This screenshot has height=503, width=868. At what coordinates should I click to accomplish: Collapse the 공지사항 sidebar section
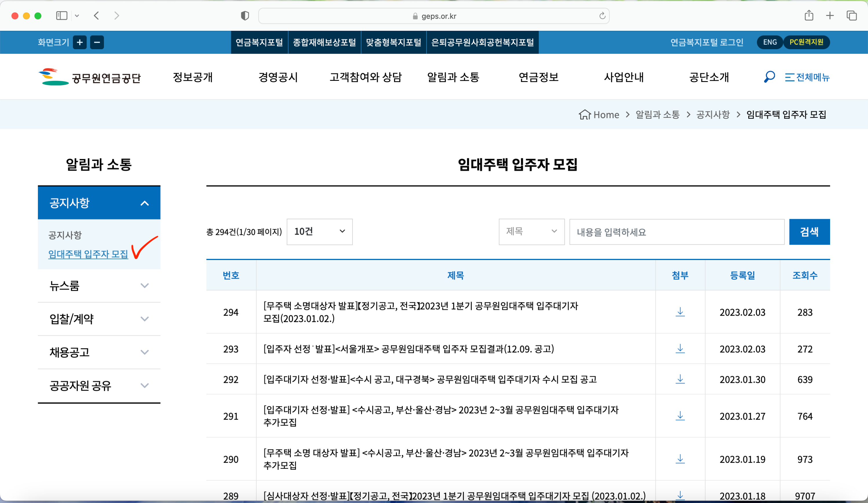pos(145,203)
